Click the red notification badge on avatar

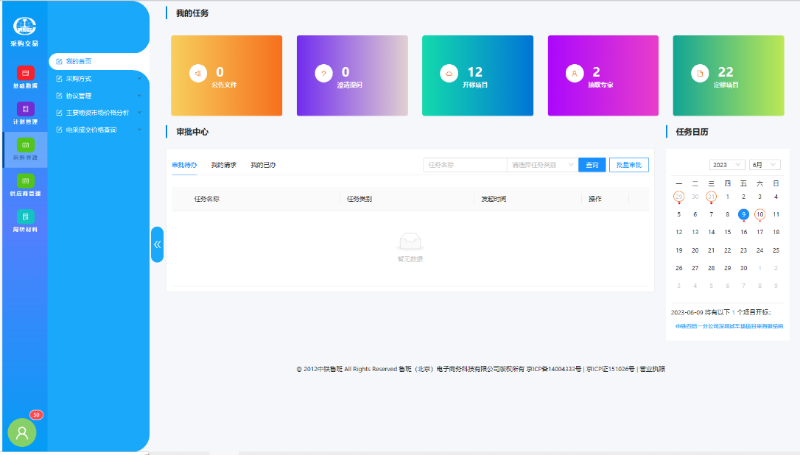coord(36,415)
